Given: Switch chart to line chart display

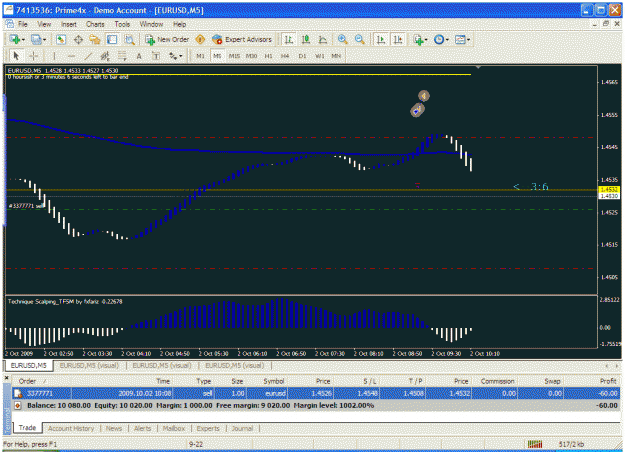Looking at the screenshot, I should pyautogui.click(x=322, y=39).
